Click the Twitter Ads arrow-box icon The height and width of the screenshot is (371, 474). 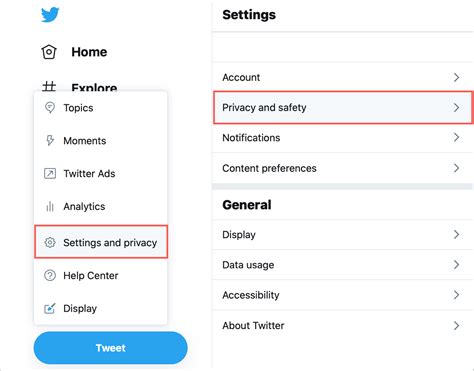50,173
